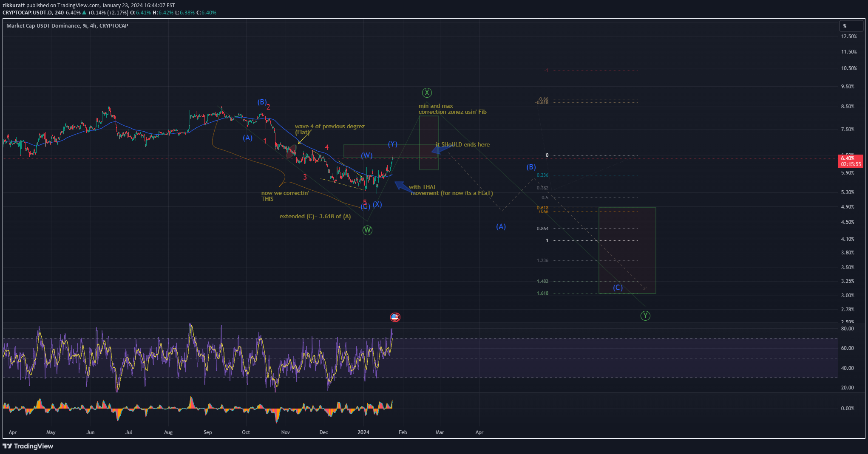Click the green circled W wave label

coord(367,230)
